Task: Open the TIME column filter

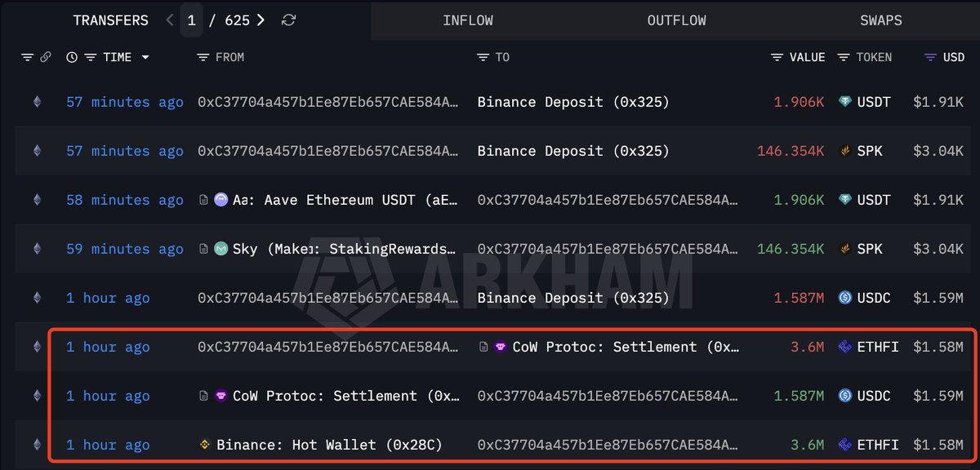Action: coord(91,57)
